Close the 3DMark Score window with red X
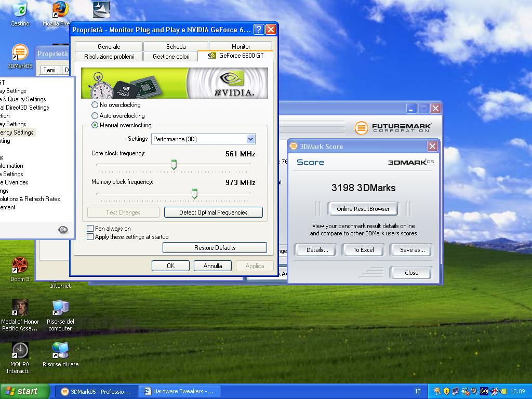The image size is (532, 399). click(432, 146)
